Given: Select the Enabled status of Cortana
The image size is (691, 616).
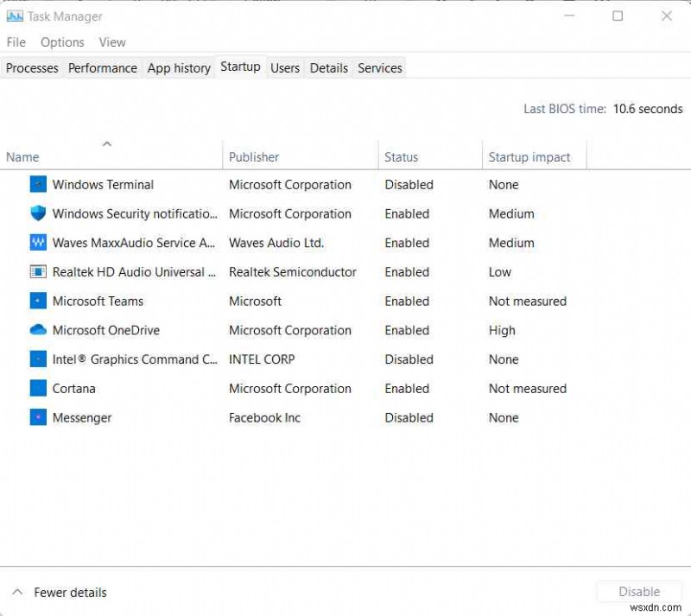Looking at the screenshot, I should pyautogui.click(x=407, y=389).
